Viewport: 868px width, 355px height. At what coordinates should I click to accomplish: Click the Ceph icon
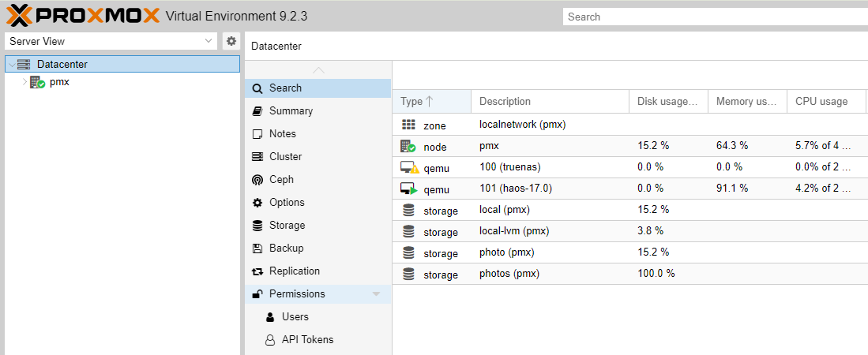257,180
